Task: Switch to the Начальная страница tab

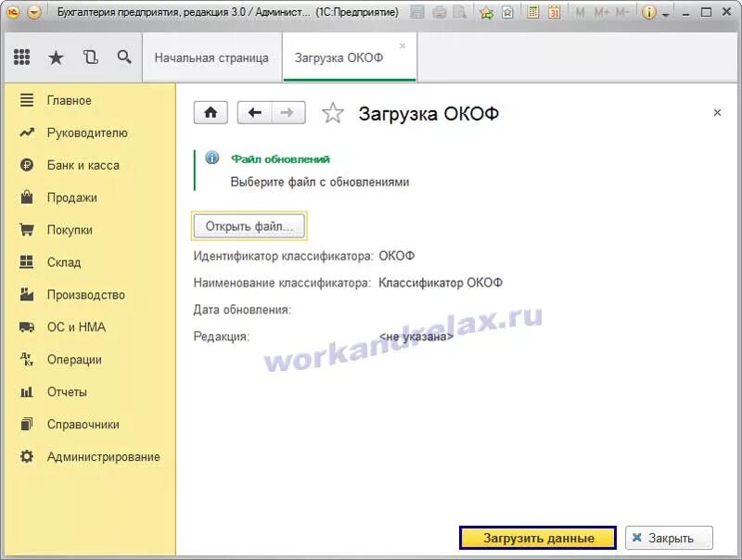Action: pos(211,57)
